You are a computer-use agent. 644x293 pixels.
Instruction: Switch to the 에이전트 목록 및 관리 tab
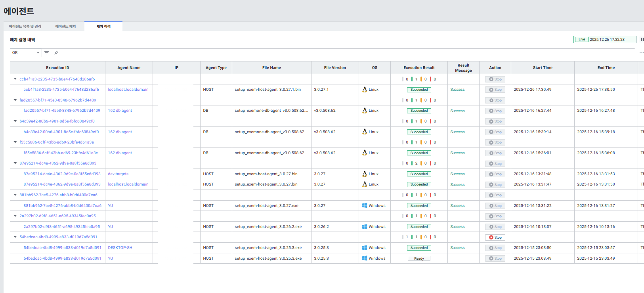[x=25, y=27]
